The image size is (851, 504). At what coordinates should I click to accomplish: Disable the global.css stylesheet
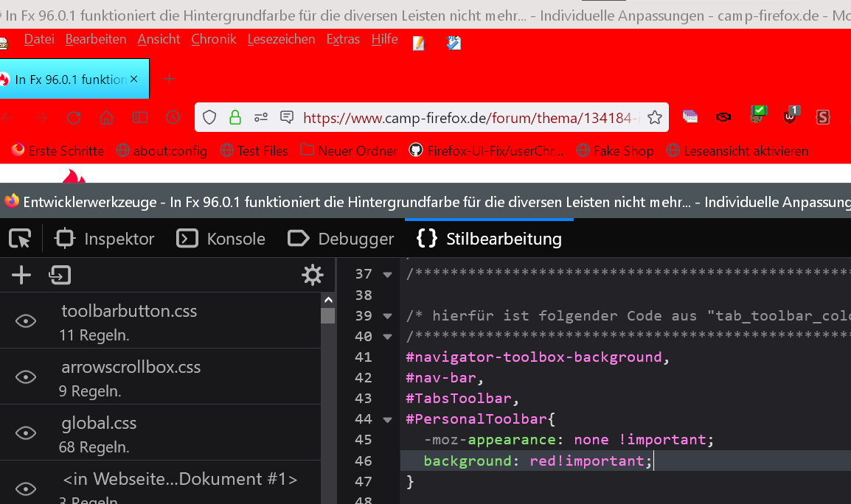[26, 433]
